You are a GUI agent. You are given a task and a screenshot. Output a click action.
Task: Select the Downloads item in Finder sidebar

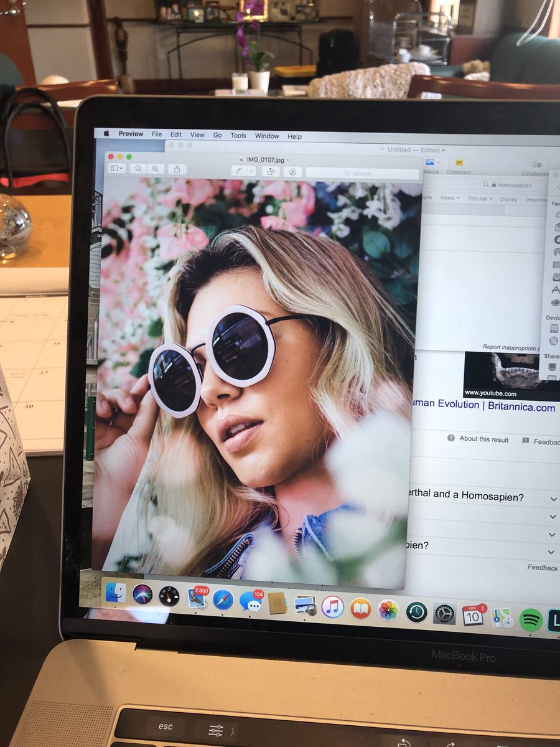tap(556, 238)
